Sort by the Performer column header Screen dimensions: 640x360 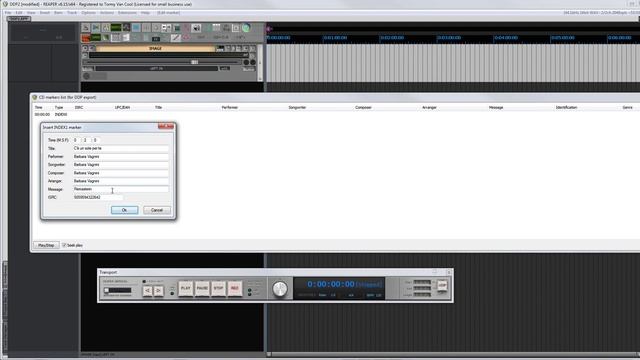coord(229,107)
